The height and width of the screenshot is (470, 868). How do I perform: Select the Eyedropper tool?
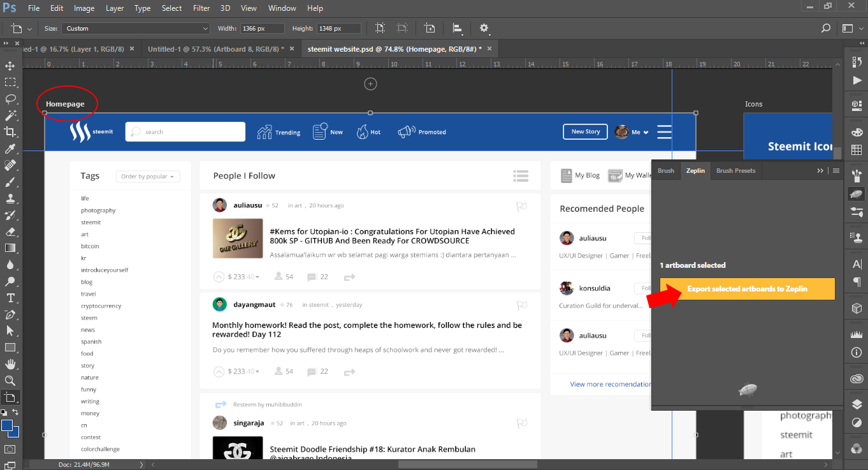pyautogui.click(x=10, y=149)
